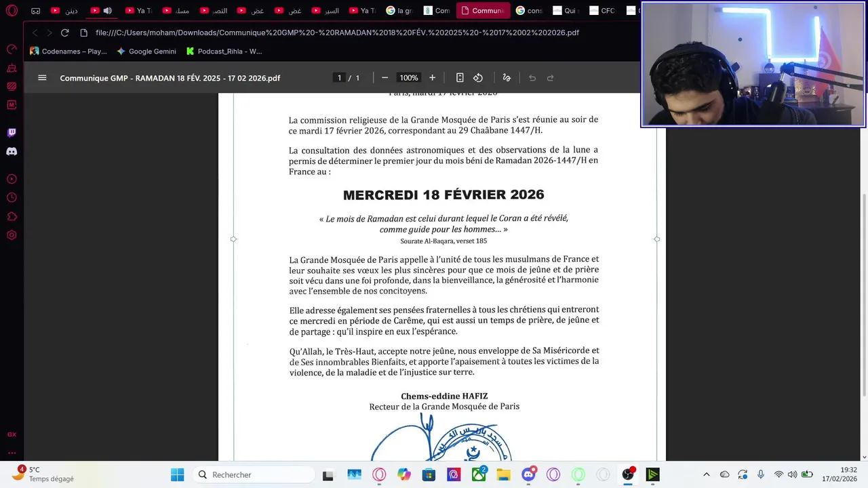Open the weather widget showing 5°C
The width and height of the screenshot is (868, 488).
click(45, 474)
